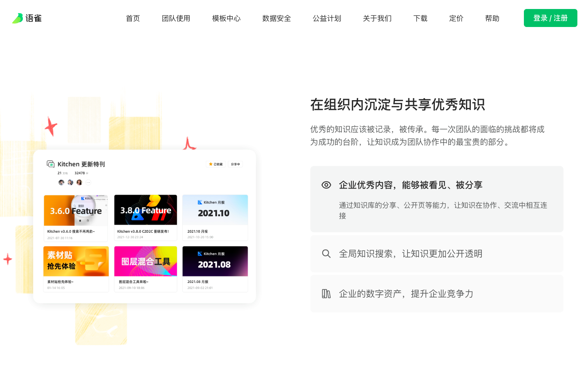Open the 模板中心 menu item
The width and height of the screenshot is (588, 368).
coord(226,18)
